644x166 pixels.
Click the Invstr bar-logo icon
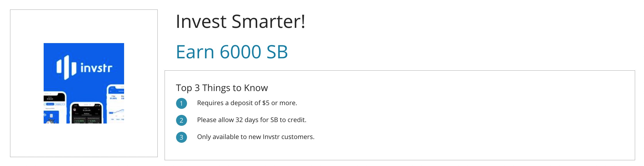[66, 67]
